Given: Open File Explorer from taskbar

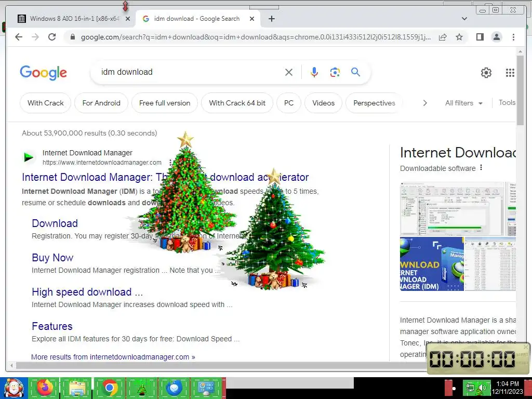Looking at the screenshot, I should point(77,388).
